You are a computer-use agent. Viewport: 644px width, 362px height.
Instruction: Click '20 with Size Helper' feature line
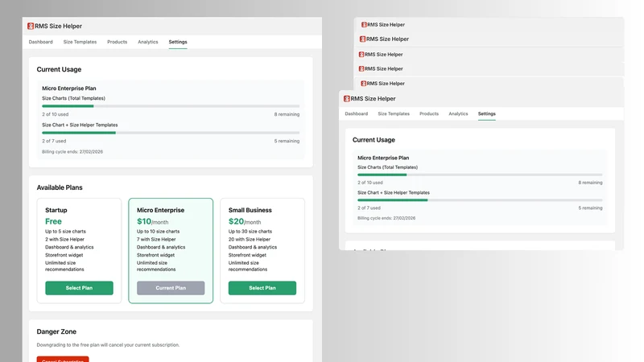[250, 239]
